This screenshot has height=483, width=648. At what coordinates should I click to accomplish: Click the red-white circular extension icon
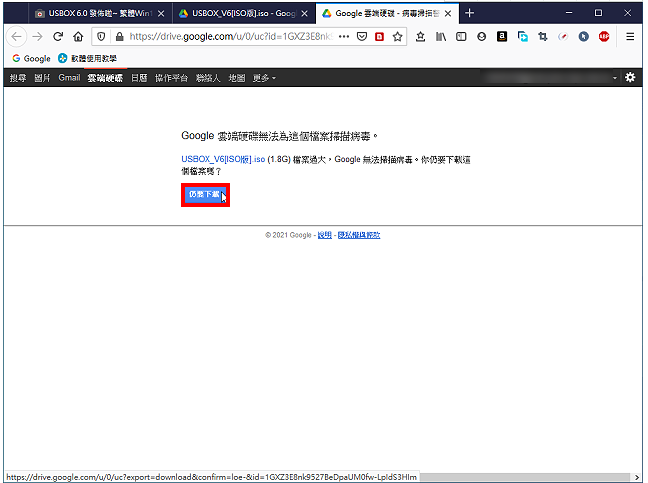pos(563,37)
